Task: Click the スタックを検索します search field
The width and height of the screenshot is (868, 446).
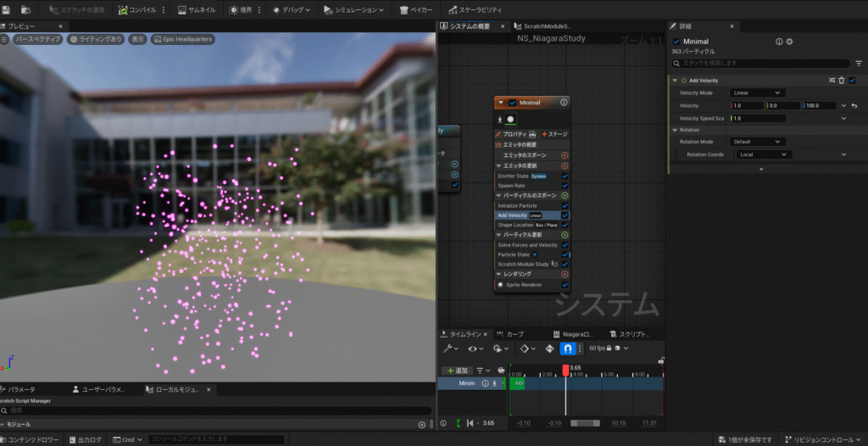Action: pos(760,64)
